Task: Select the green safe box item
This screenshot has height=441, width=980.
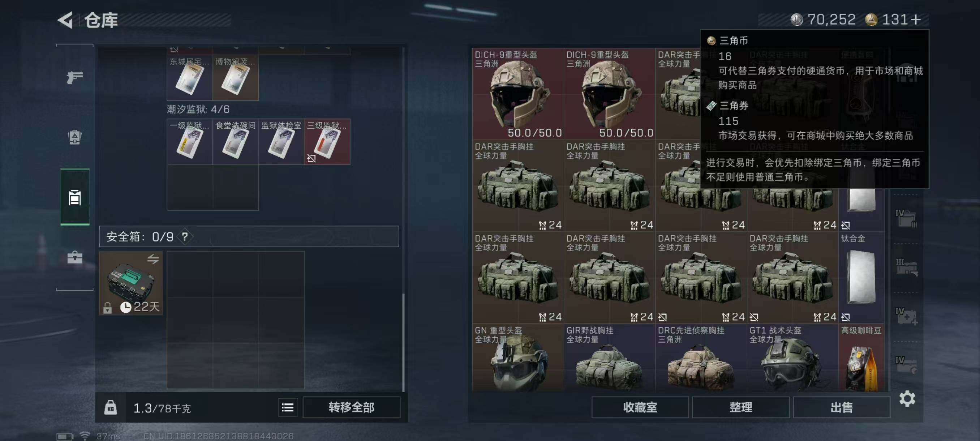Action: (131, 283)
